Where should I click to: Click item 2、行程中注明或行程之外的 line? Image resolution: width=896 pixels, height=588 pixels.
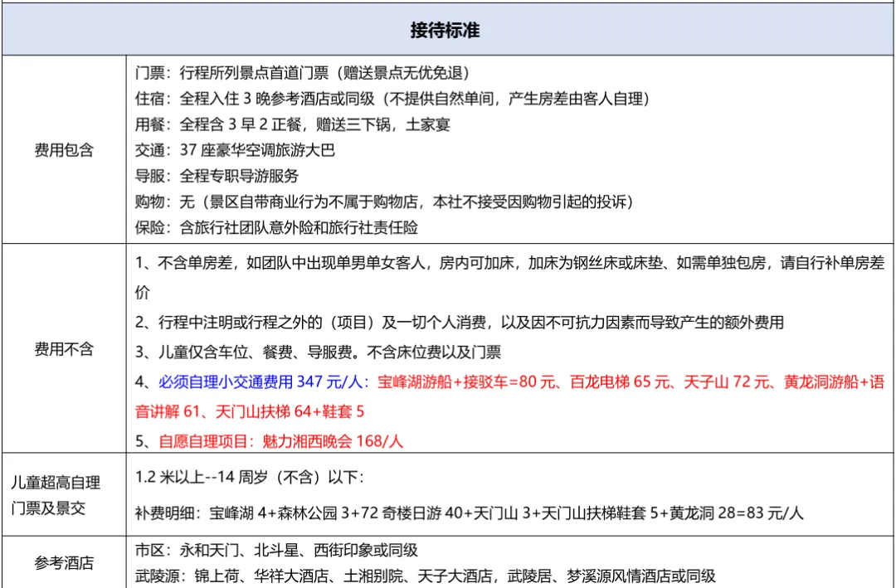(460, 323)
